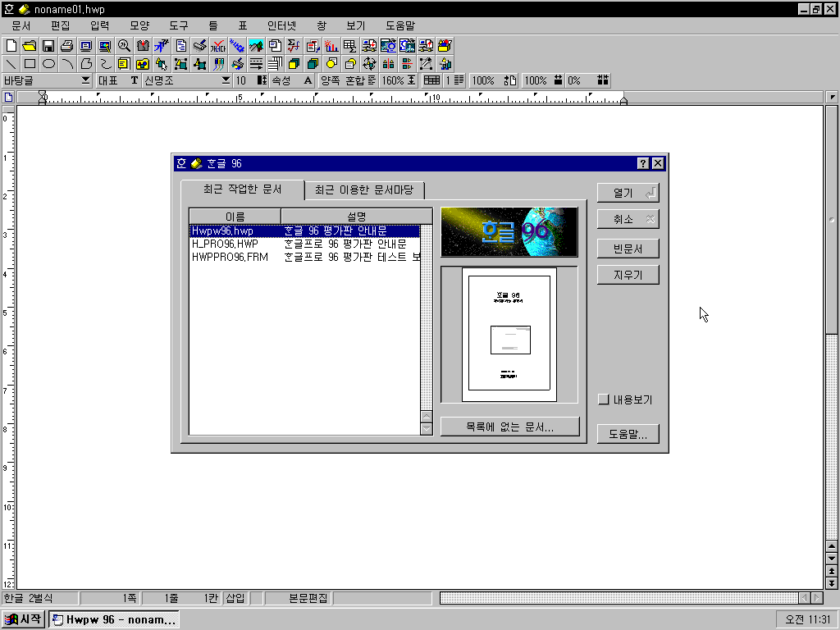
Task: Open the 문서 menu
Action: click(21, 25)
